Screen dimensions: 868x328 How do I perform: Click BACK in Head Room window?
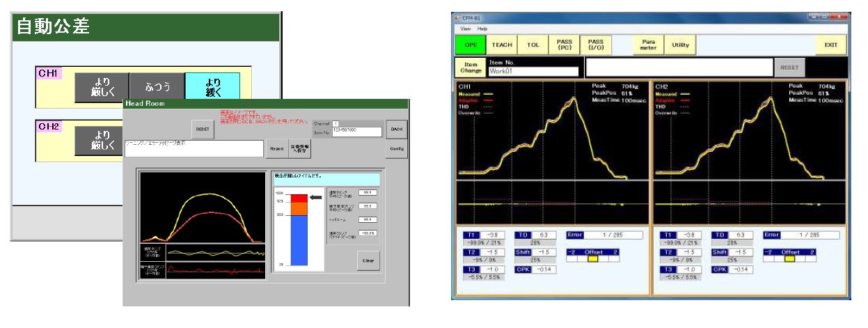397,130
